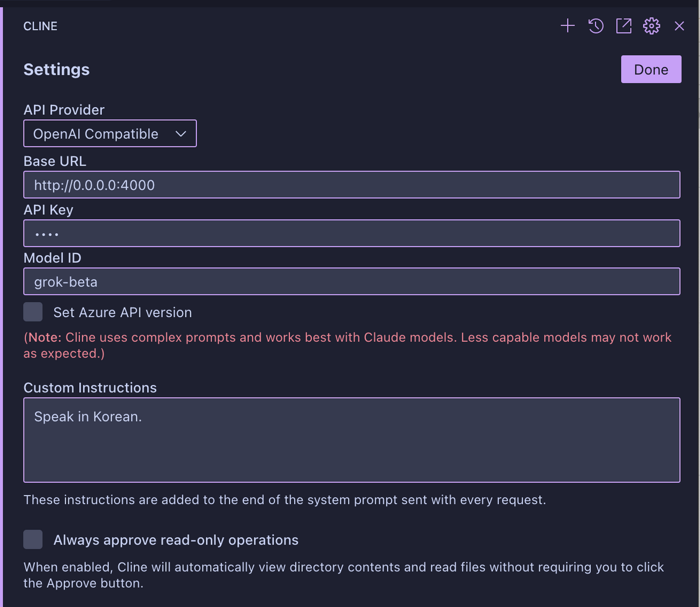Click the Settings heading
The height and width of the screenshot is (607, 700).
[56, 69]
